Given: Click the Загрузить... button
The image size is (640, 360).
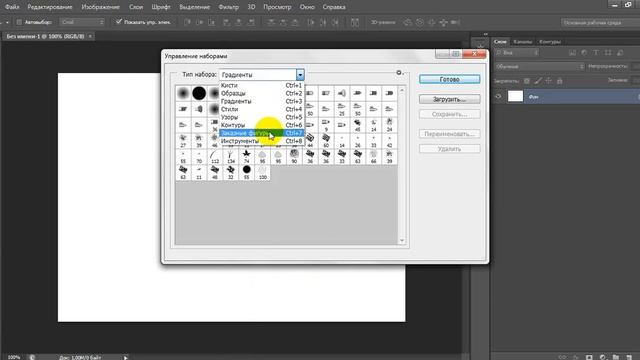Looking at the screenshot, I should pos(449,99).
